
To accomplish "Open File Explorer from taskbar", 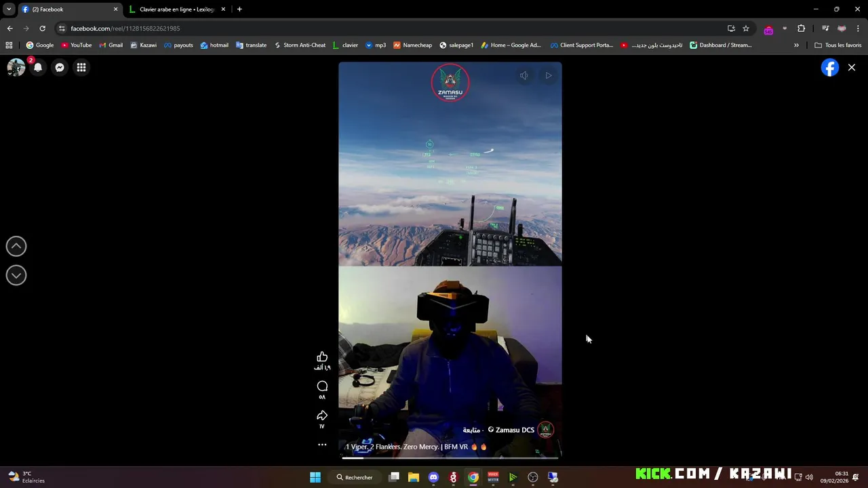I will pyautogui.click(x=414, y=477).
